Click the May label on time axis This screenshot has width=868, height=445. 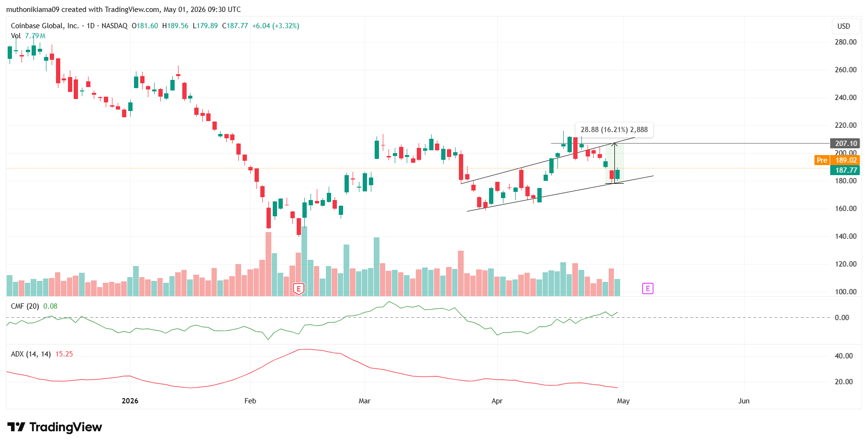pyautogui.click(x=623, y=401)
